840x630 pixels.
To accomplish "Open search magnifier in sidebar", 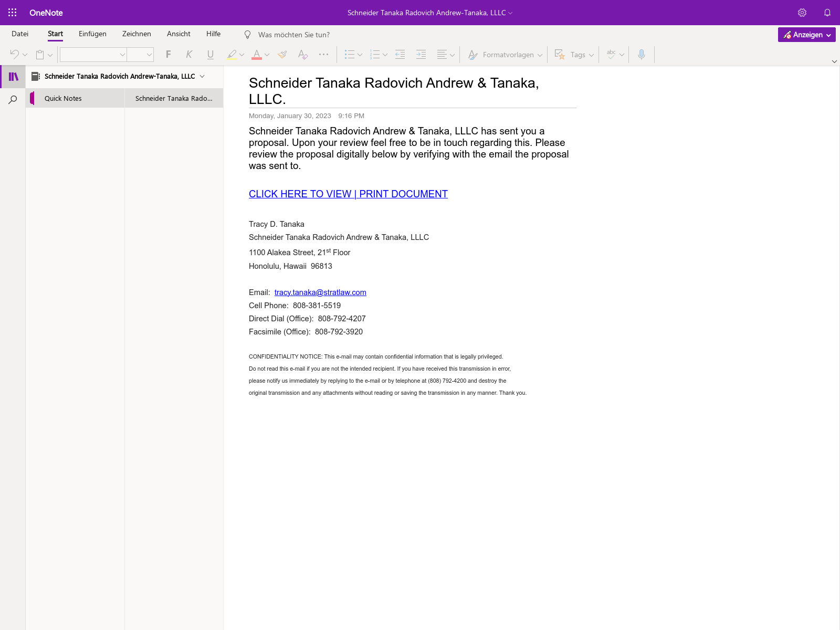I will coord(13,100).
